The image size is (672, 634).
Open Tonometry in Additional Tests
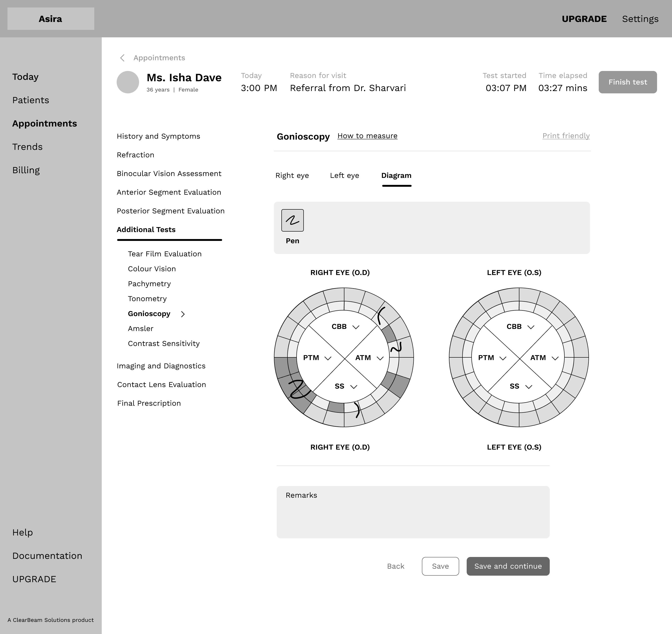click(147, 299)
